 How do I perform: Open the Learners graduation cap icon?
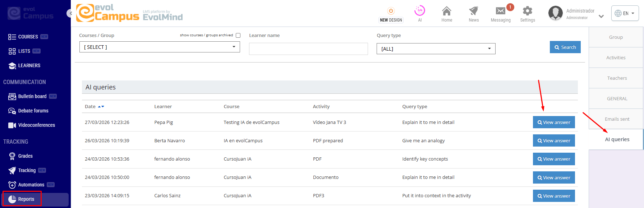[x=12, y=66]
